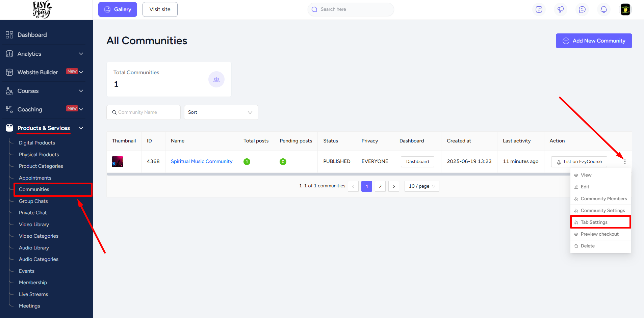Screen dimensions: 644x318
Task: Click the previous page arrow
Action: (x=353, y=186)
